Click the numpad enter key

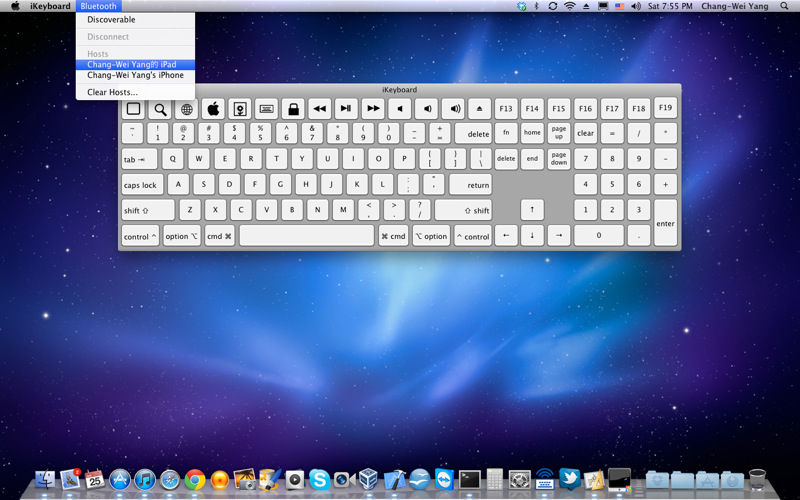665,223
